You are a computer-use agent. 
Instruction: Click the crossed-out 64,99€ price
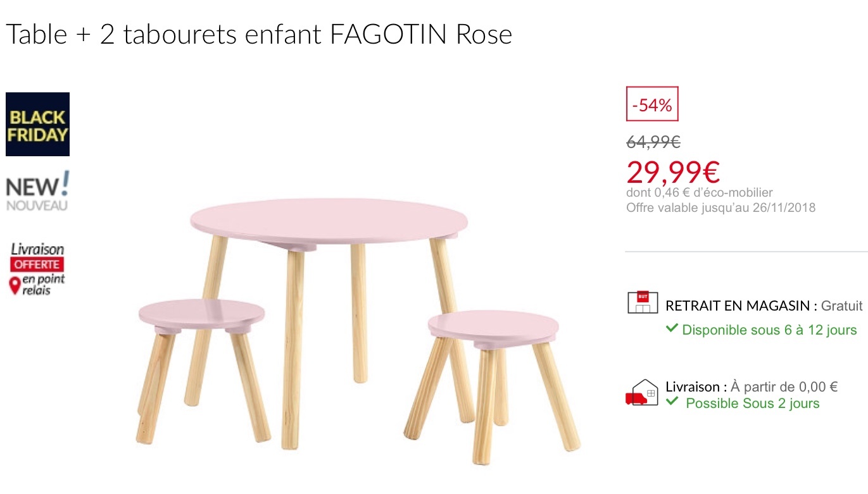point(653,143)
